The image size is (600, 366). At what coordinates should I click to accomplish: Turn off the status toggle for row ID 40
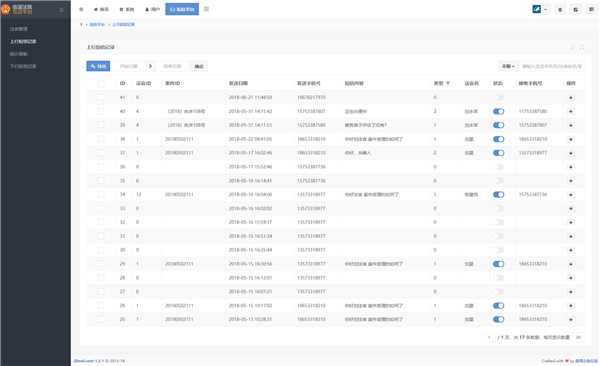[499, 111]
